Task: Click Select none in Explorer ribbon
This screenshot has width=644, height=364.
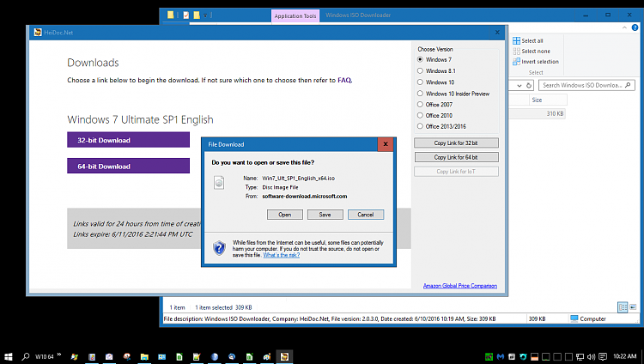Action: tap(532, 51)
